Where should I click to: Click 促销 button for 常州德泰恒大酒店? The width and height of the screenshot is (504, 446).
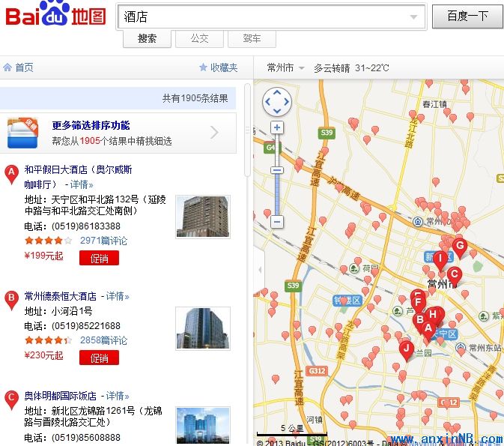click(x=99, y=358)
